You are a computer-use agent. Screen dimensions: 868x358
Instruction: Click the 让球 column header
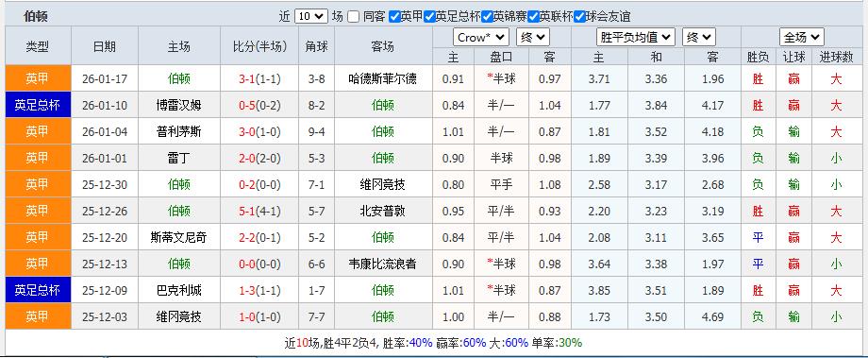click(x=793, y=57)
